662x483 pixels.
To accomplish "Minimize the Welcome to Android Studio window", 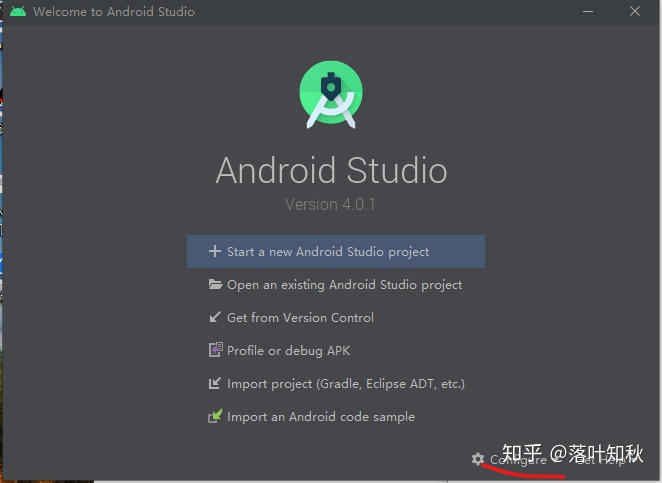I will [588, 11].
